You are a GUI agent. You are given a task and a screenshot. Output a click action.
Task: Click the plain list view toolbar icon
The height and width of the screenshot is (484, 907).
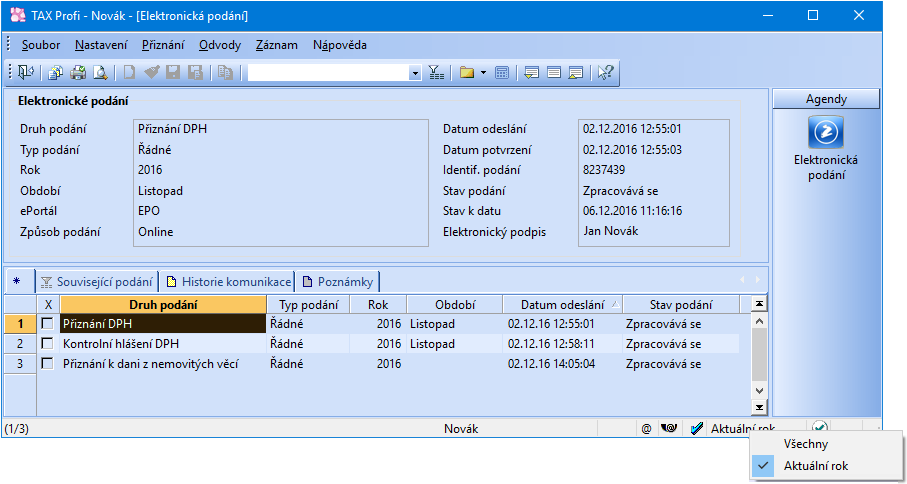tap(554, 72)
